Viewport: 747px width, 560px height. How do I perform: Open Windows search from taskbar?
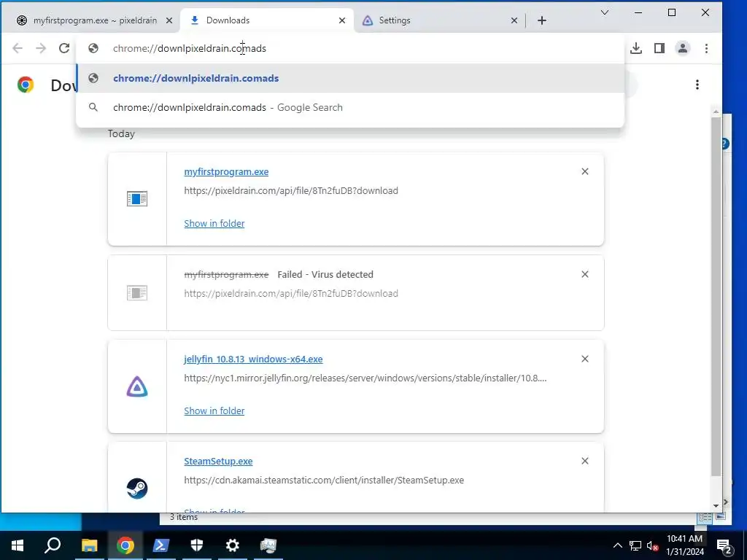pos(53,545)
